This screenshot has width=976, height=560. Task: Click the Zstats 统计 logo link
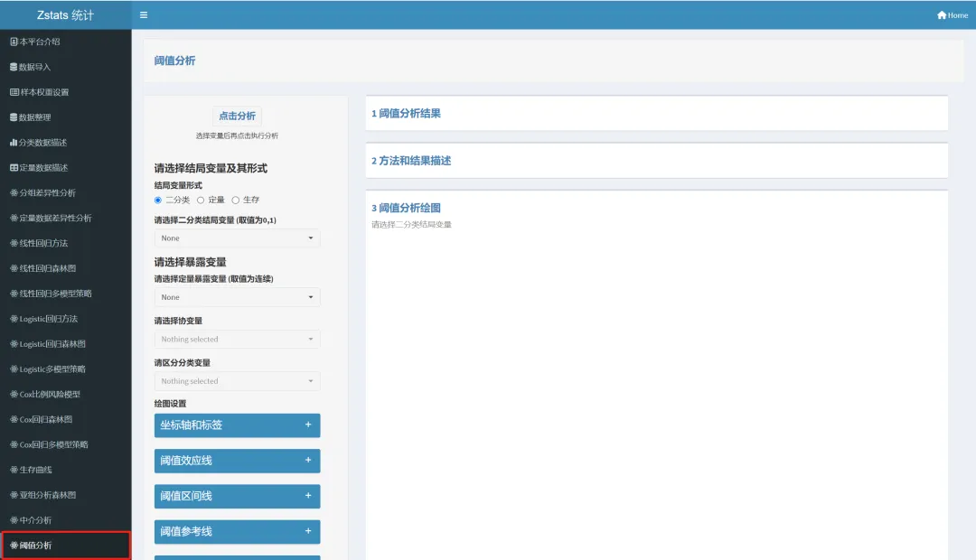coord(65,15)
